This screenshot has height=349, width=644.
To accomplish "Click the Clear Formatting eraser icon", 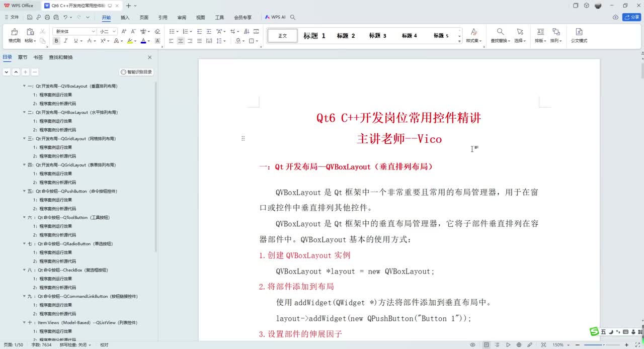I will click(x=157, y=31).
